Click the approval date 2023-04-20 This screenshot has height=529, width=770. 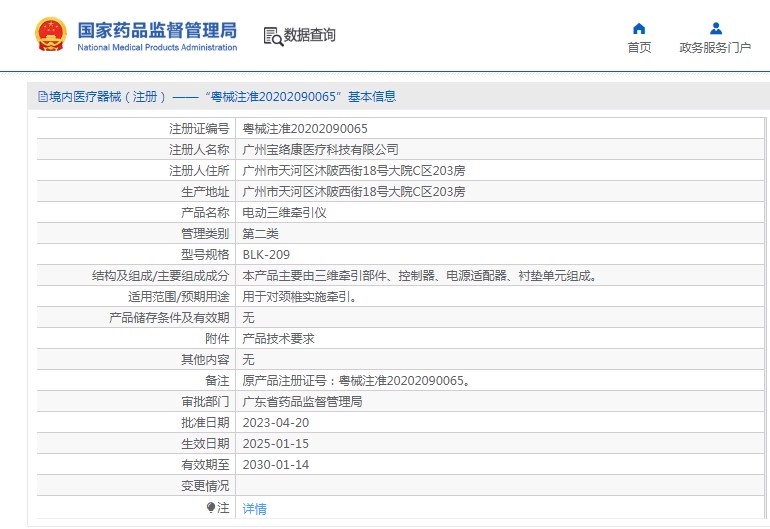(x=276, y=423)
